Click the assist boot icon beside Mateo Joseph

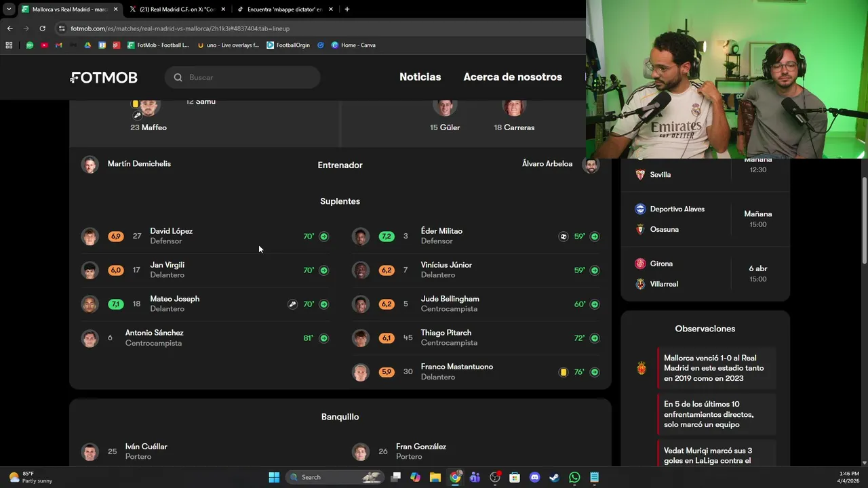[292, 304]
